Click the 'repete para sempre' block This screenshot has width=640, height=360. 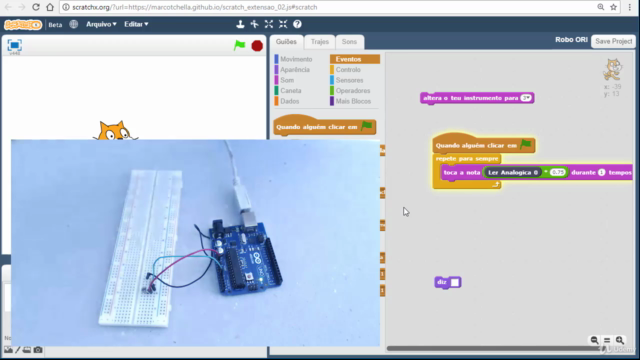[467, 158]
